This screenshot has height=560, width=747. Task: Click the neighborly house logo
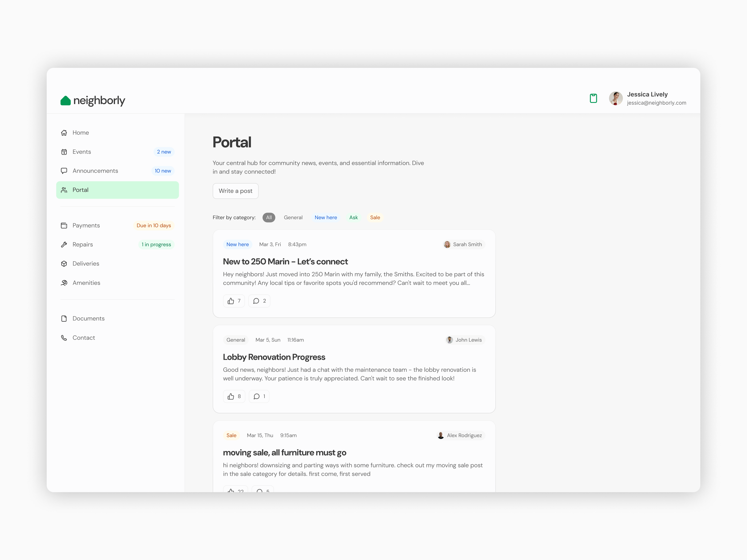tap(66, 101)
